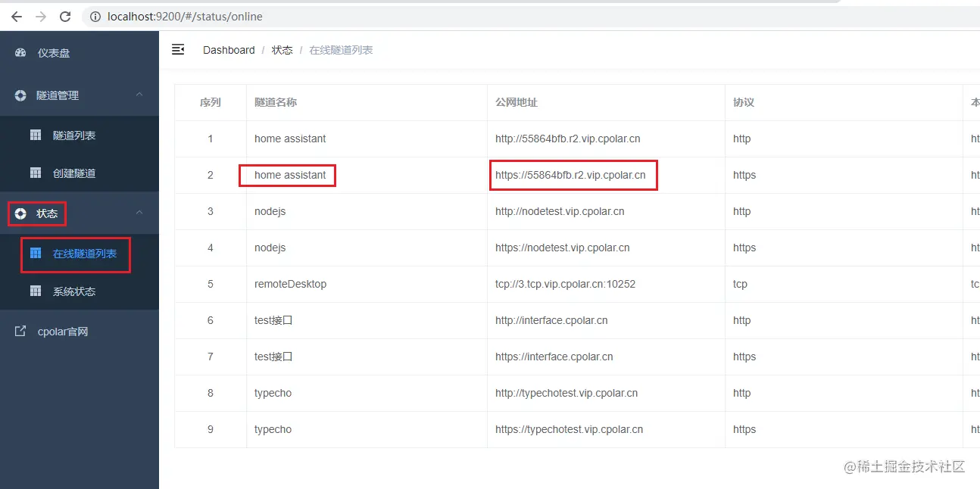Click the cpolar官网 external link icon
This screenshot has width=980, height=489.
click(20, 331)
